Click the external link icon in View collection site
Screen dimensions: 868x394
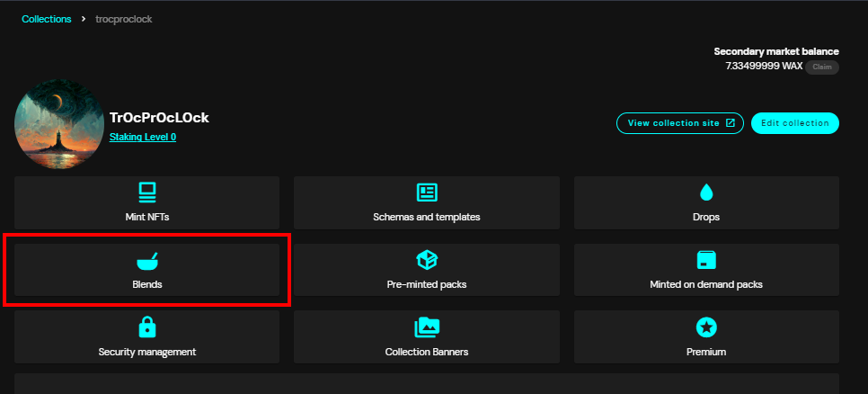click(731, 123)
